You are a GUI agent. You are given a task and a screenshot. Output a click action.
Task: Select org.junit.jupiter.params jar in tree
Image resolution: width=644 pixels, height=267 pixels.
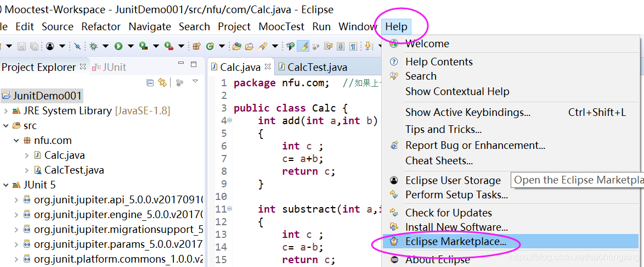118,244
